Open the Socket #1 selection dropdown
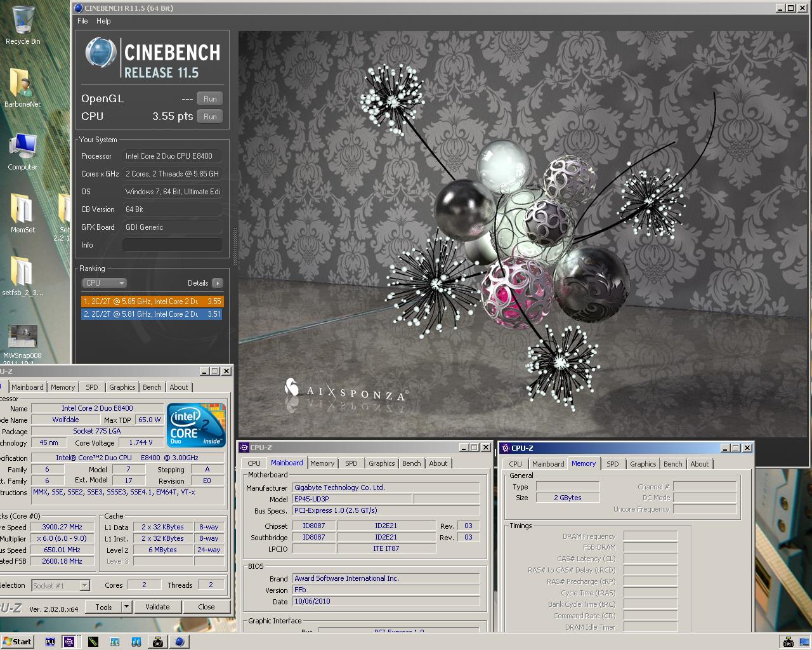 click(61, 586)
